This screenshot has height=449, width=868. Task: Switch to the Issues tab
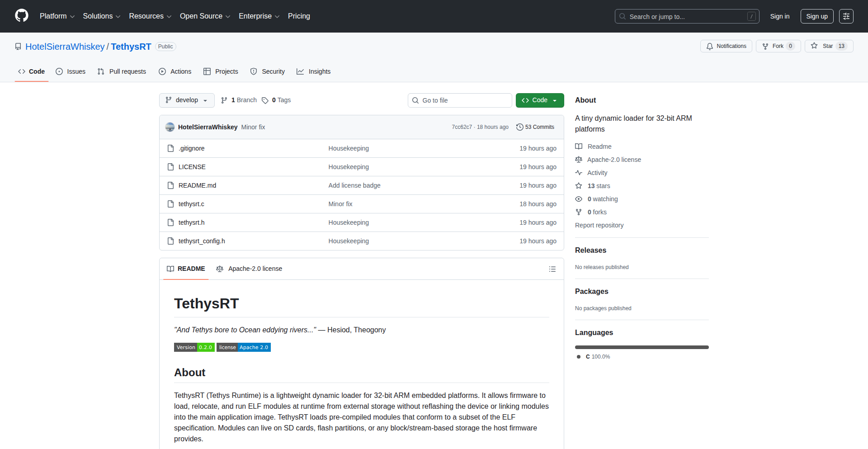pyautogui.click(x=71, y=71)
